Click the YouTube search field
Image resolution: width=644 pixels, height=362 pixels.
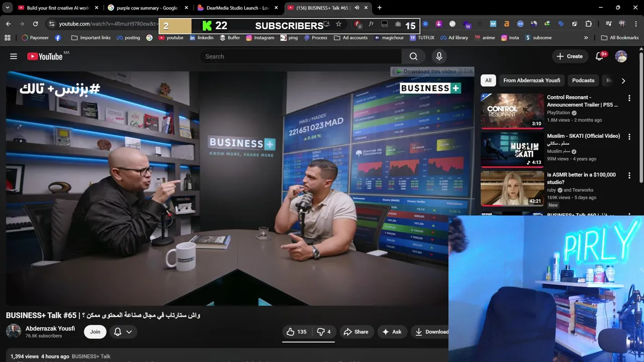[x=300, y=56]
